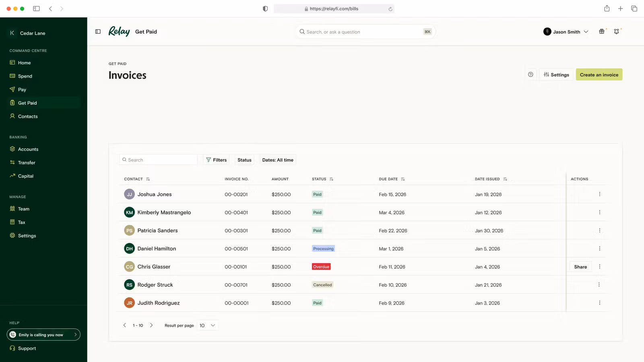Go to next page of invoices
644x362 pixels.
[x=151, y=325]
